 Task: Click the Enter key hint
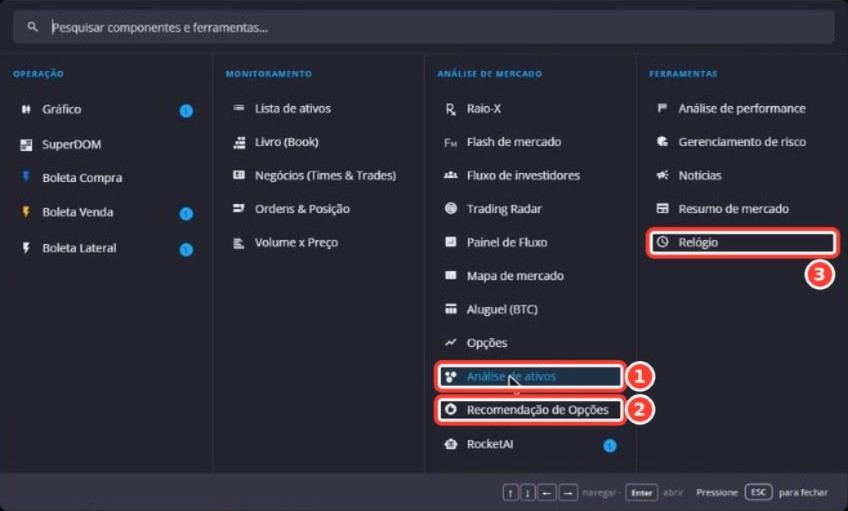pos(642,493)
